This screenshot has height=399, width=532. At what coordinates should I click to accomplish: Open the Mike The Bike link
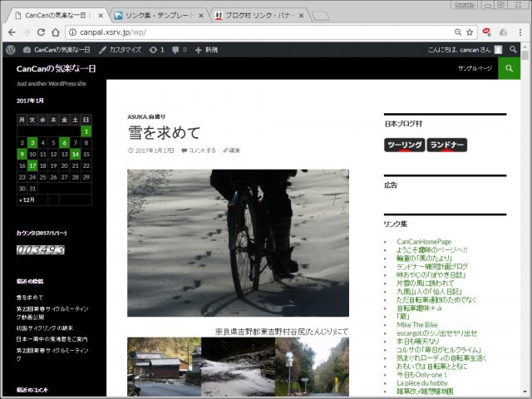(417, 325)
